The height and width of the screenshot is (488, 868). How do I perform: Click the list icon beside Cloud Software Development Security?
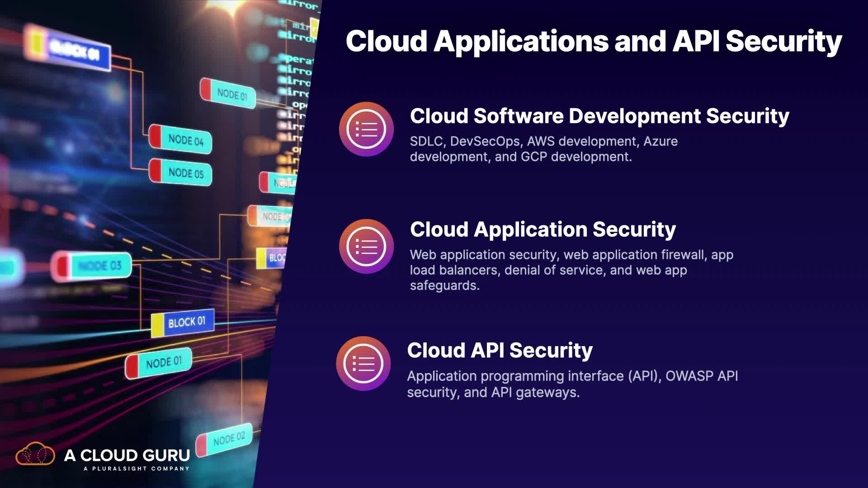tap(366, 129)
